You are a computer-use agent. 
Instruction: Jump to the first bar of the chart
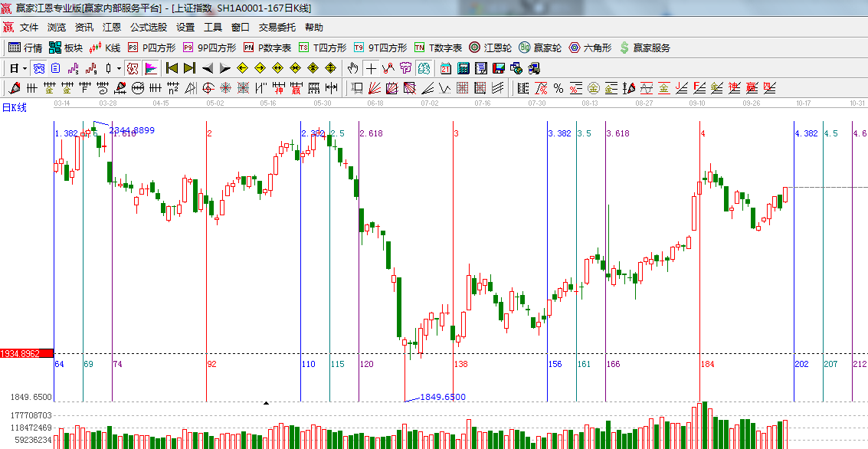[172, 68]
